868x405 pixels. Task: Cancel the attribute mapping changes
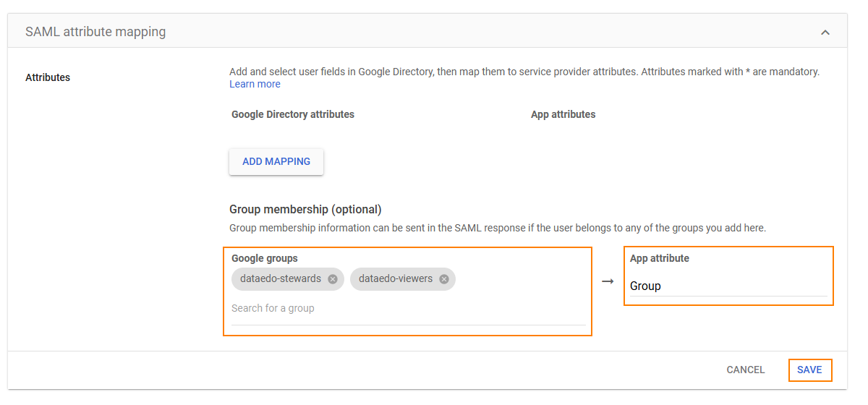[x=746, y=370]
